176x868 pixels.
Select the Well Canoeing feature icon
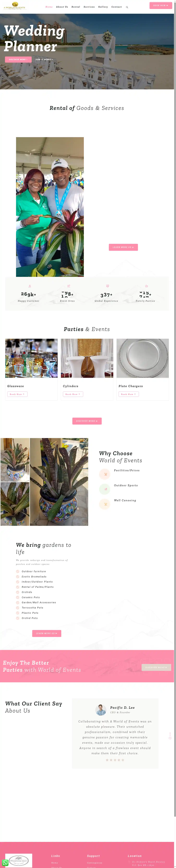(x=105, y=504)
